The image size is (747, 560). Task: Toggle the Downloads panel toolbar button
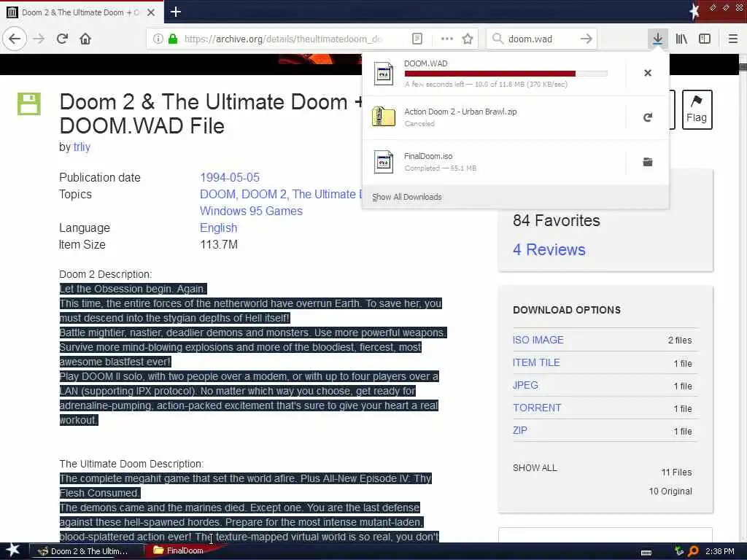[657, 39]
